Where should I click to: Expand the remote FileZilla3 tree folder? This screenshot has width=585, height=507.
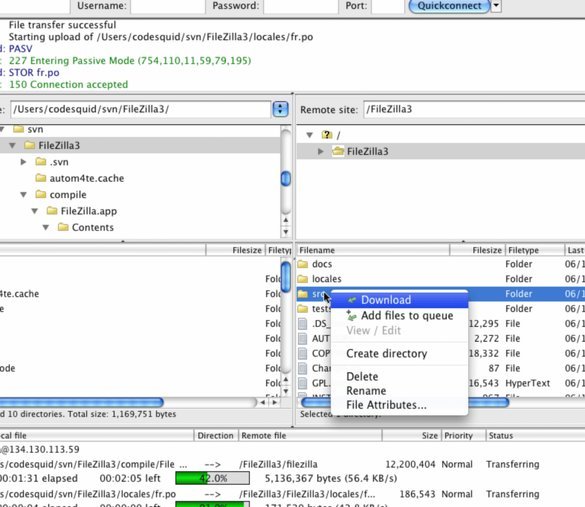[x=320, y=151]
